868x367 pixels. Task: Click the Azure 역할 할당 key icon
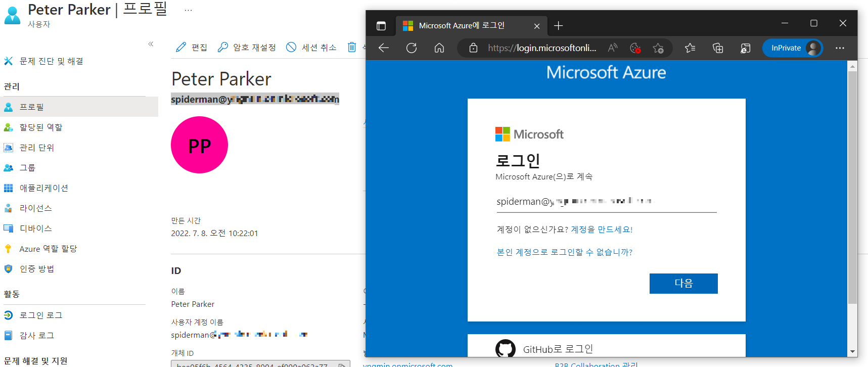click(8, 249)
